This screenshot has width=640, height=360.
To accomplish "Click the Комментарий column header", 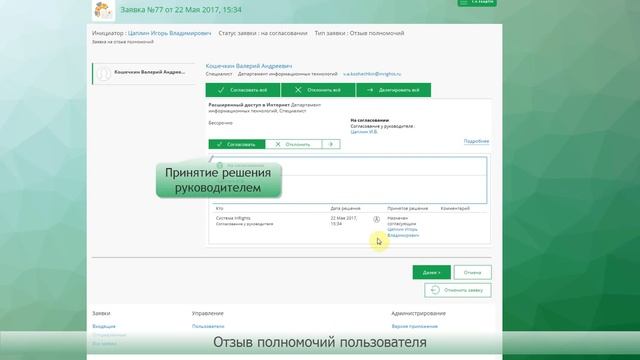I will click(455, 208).
